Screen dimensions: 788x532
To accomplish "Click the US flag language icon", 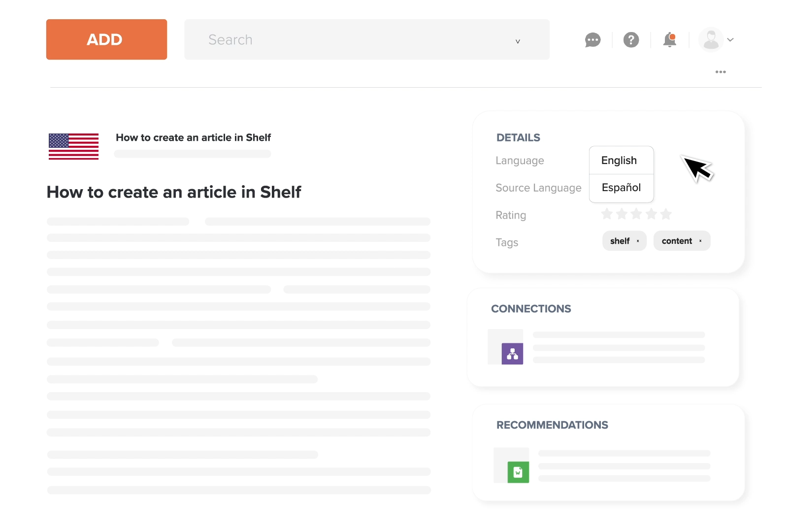I will click(x=73, y=146).
